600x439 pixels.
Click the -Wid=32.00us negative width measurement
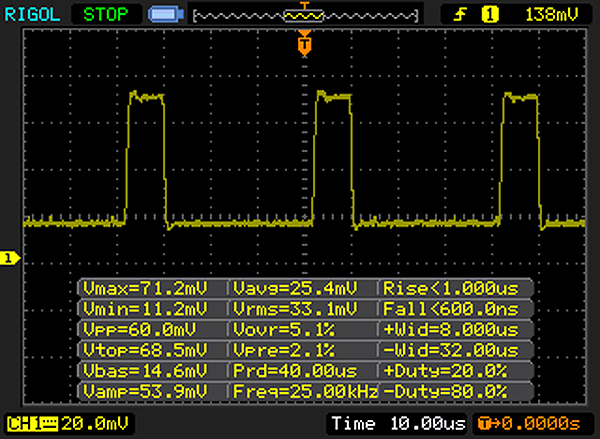coord(451,350)
